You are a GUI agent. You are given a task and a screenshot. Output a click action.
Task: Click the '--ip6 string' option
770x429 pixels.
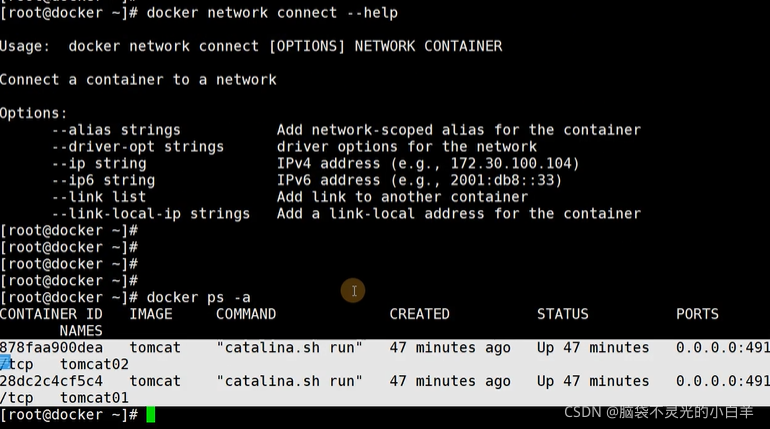pos(104,180)
